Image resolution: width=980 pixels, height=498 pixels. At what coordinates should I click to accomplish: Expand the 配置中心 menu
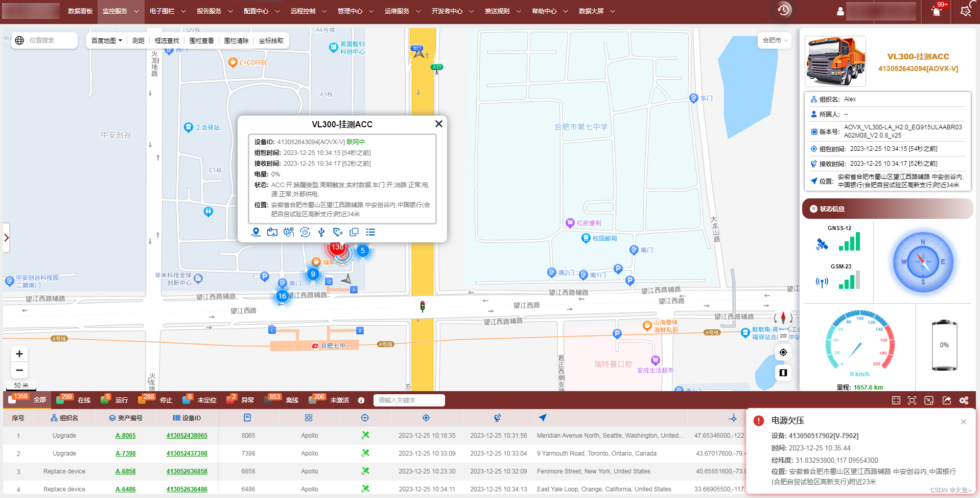pos(261,11)
